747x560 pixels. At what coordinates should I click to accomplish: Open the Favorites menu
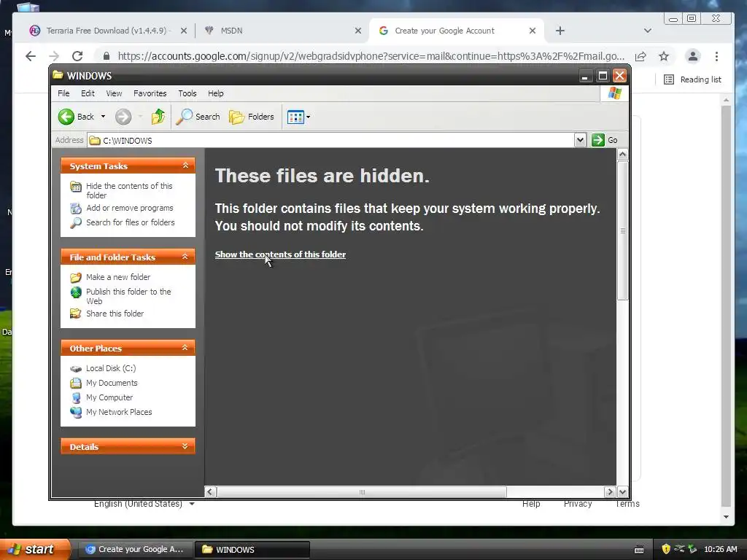[150, 93]
